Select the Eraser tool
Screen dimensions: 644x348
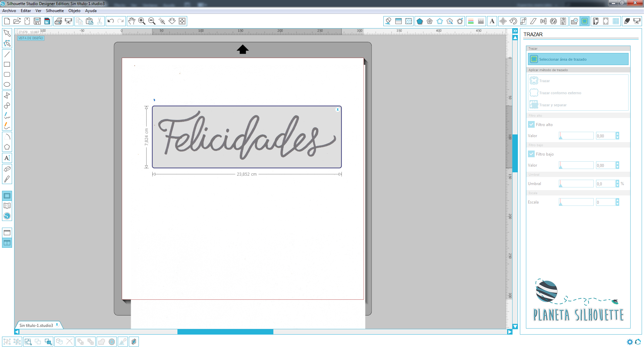pos(7,169)
